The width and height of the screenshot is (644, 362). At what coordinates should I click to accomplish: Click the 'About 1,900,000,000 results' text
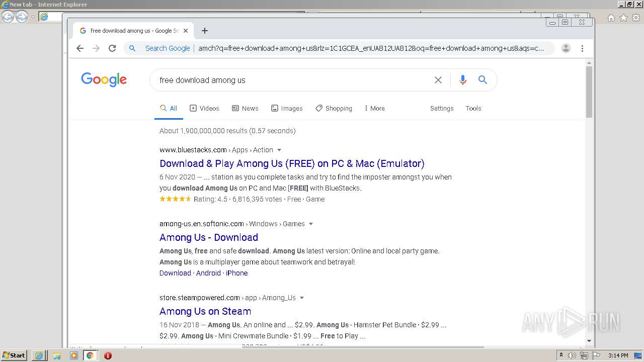click(x=227, y=131)
